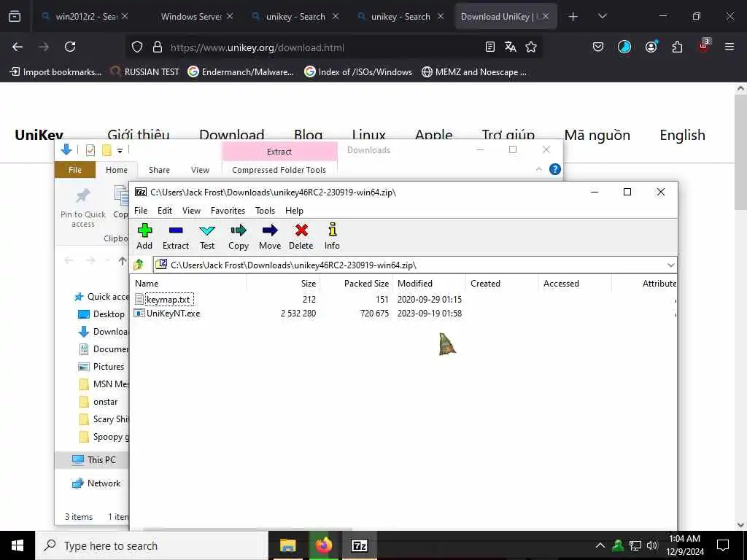Run the Test tool in 7-Zip
This screenshot has width=747, height=560.
[206, 237]
